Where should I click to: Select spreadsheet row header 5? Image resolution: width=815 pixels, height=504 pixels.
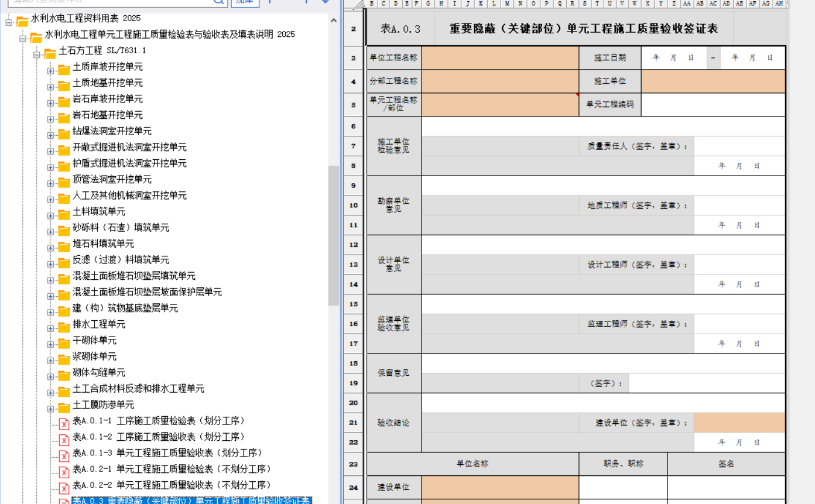coord(353,105)
